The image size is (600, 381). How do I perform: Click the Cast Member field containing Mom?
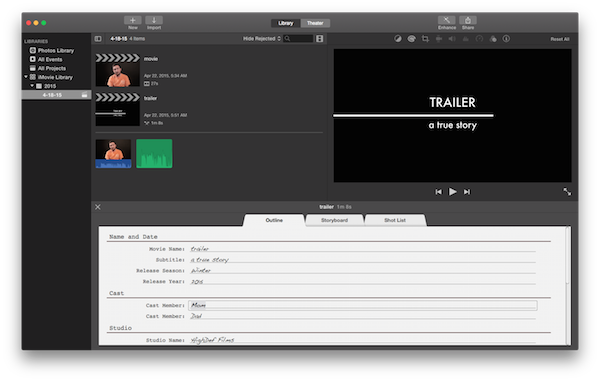[x=363, y=305]
